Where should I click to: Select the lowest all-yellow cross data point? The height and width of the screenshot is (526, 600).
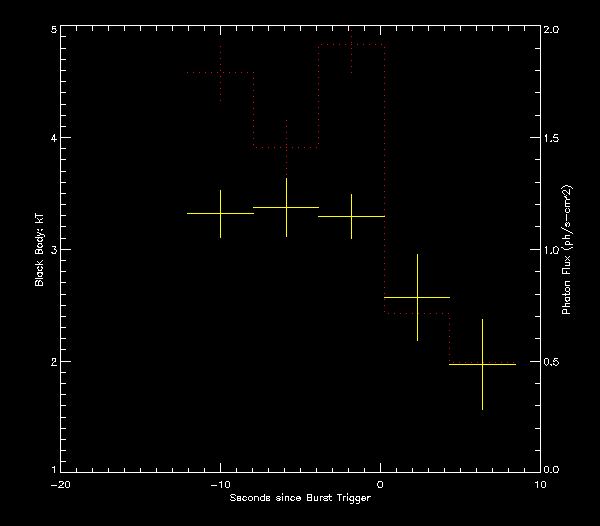coord(482,365)
